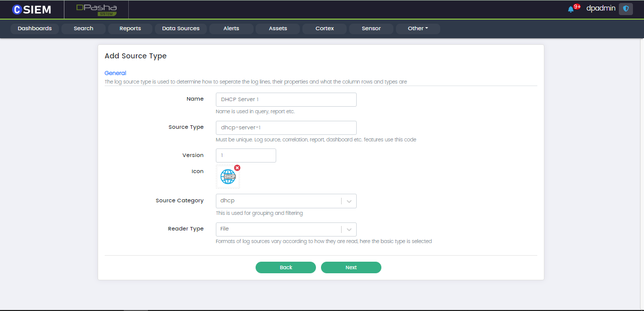644x311 pixels.
Task: Click the DHCP globe icon thumbnail
Action: 228,177
